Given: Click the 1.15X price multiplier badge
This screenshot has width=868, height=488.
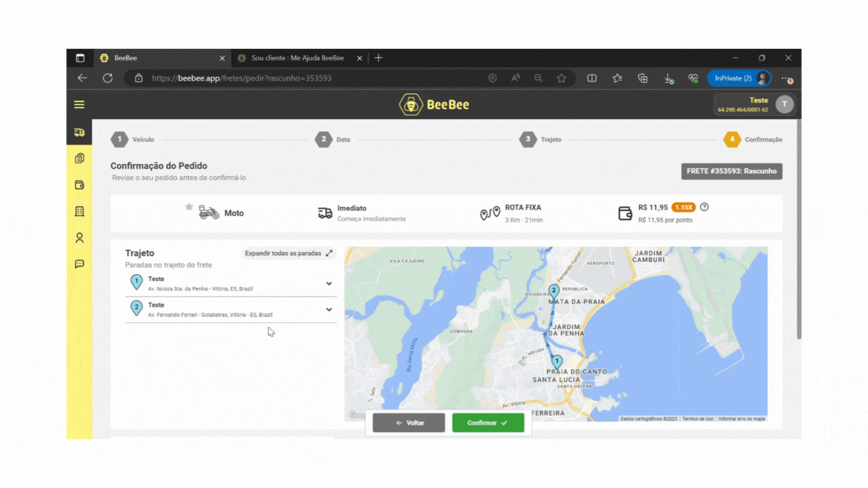Looking at the screenshot, I should (x=683, y=208).
